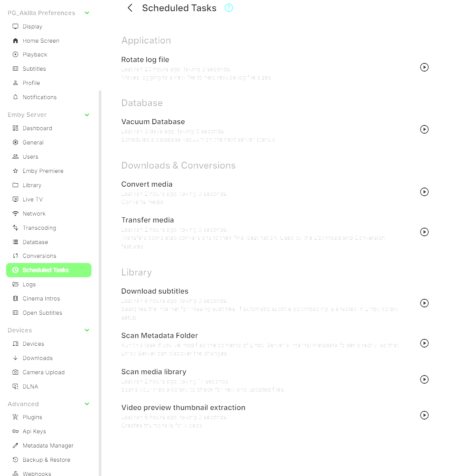Viewport: 452px width, 476px height.
Task: Run the Download subtitles task
Action: click(424, 303)
